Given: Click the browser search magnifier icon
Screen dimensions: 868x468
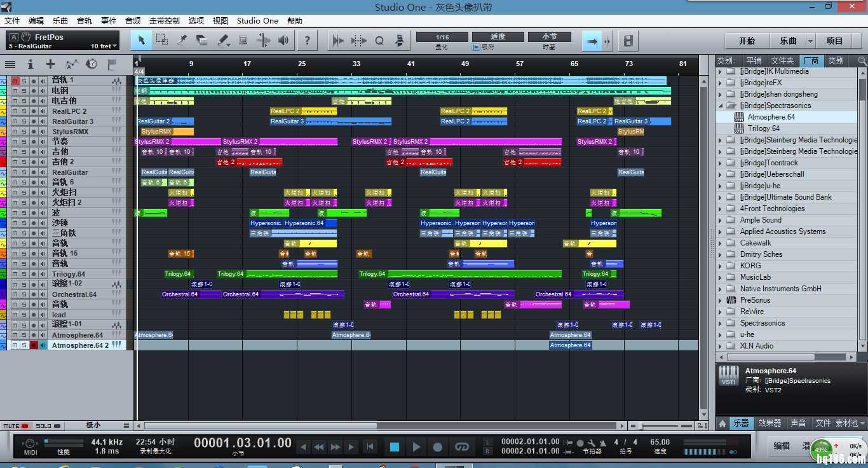Looking at the screenshot, I should tap(862, 60).
